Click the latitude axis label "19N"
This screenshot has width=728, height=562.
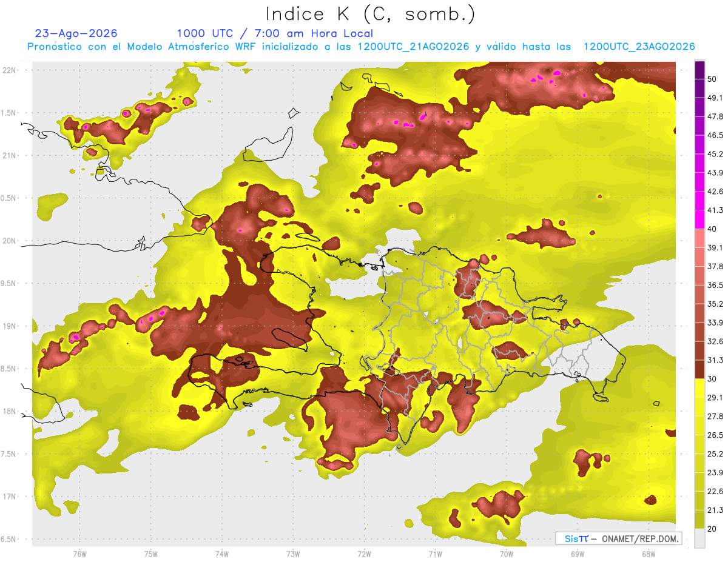(8, 326)
